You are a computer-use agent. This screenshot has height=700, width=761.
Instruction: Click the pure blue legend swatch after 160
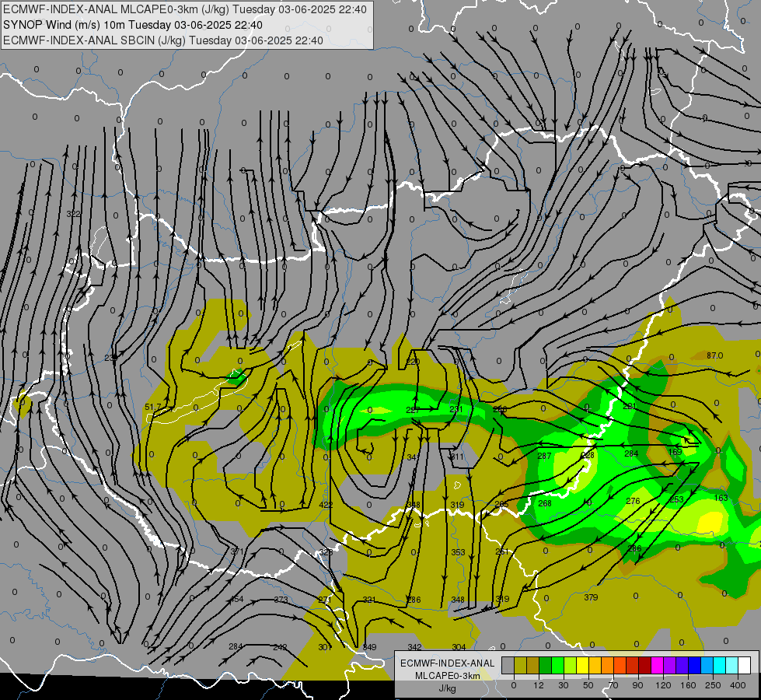(x=694, y=665)
